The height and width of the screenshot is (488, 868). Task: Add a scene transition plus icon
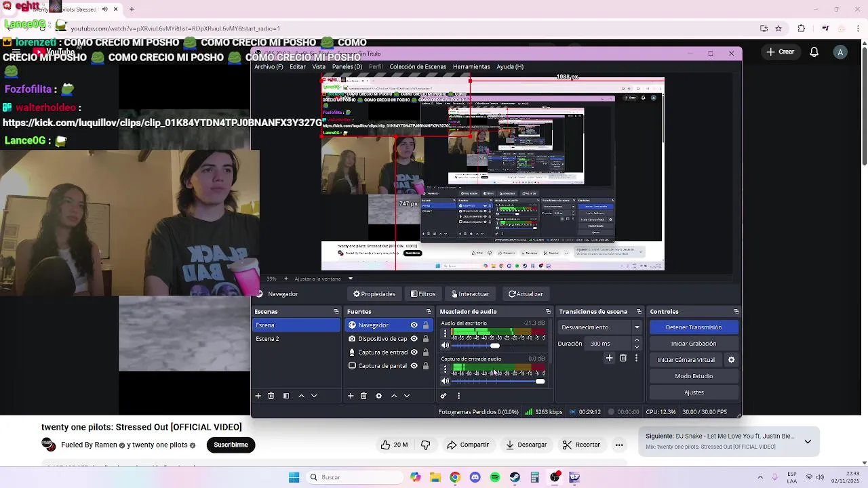point(609,358)
